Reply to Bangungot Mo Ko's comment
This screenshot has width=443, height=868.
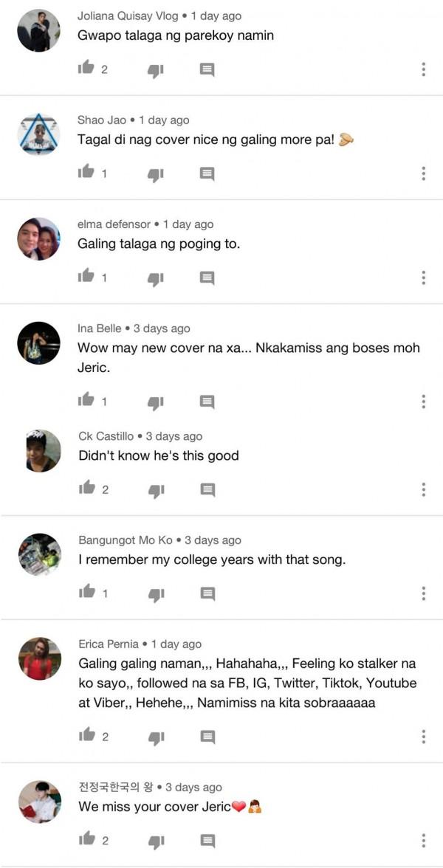point(207,593)
